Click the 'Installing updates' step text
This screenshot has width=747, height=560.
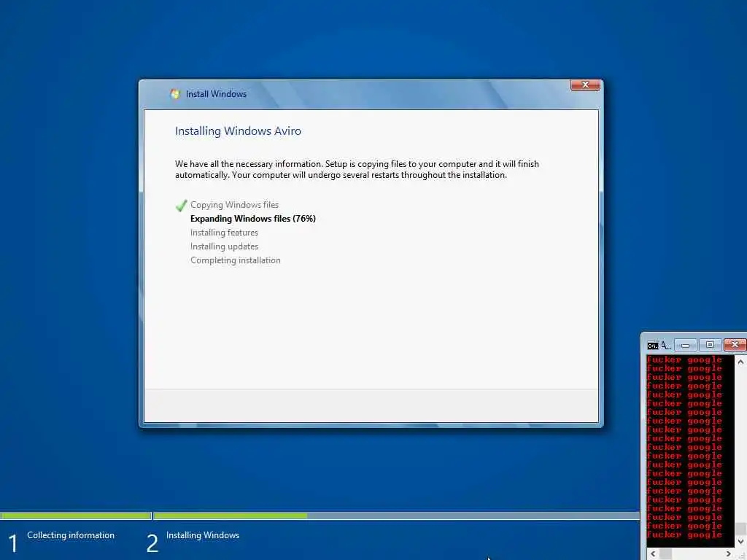(225, 246)
